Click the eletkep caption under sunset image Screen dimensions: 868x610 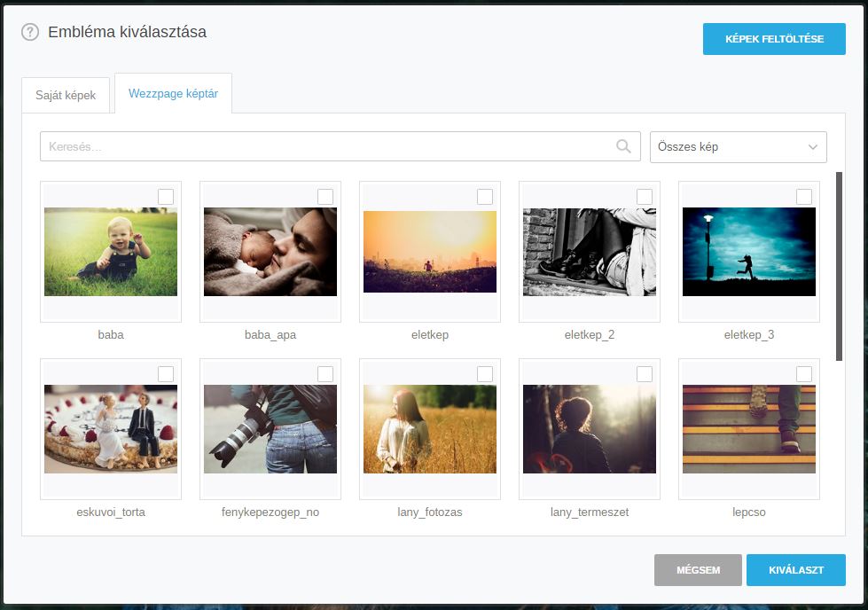tap(430, 335)
